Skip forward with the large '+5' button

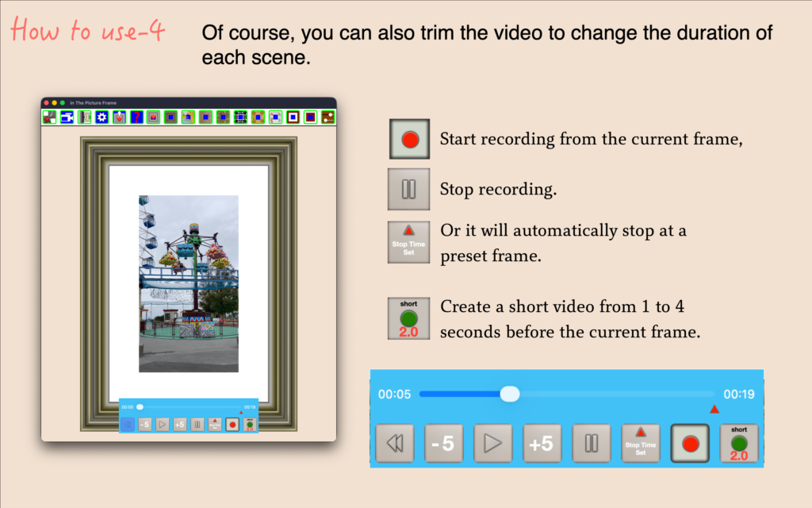(x=542, y=444)
